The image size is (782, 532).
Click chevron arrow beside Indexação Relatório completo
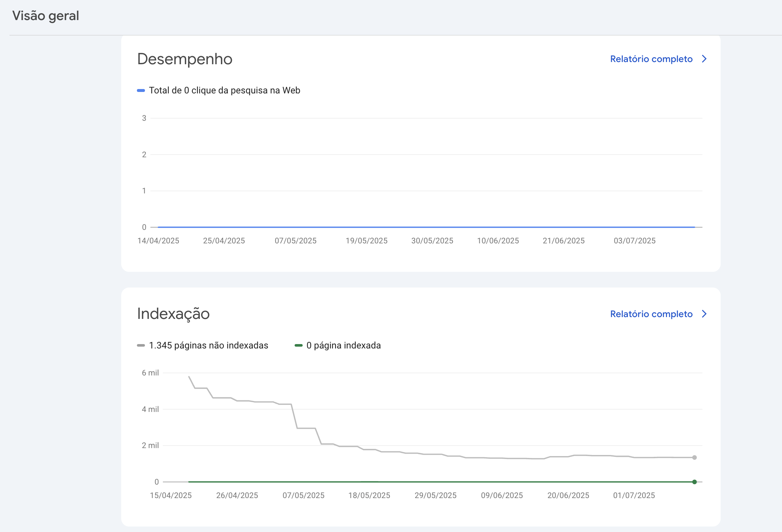coord(704,314)
